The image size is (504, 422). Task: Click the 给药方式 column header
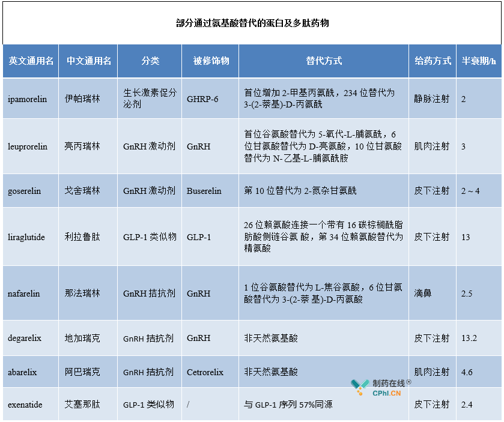tap(433, 61)
